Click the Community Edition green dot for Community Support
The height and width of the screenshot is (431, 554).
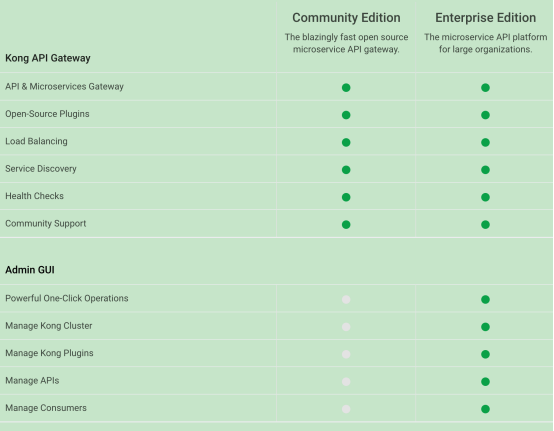(x=346, y=225)
